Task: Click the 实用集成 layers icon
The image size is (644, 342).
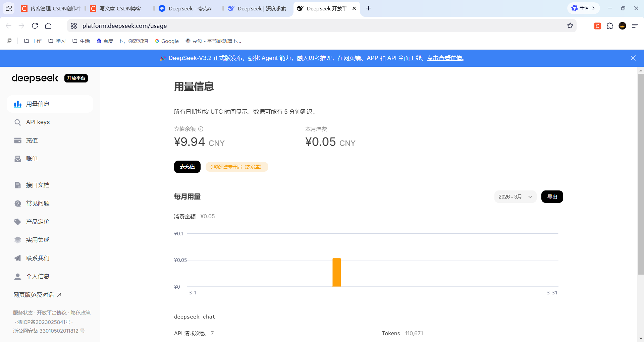Action: point(17,240)
